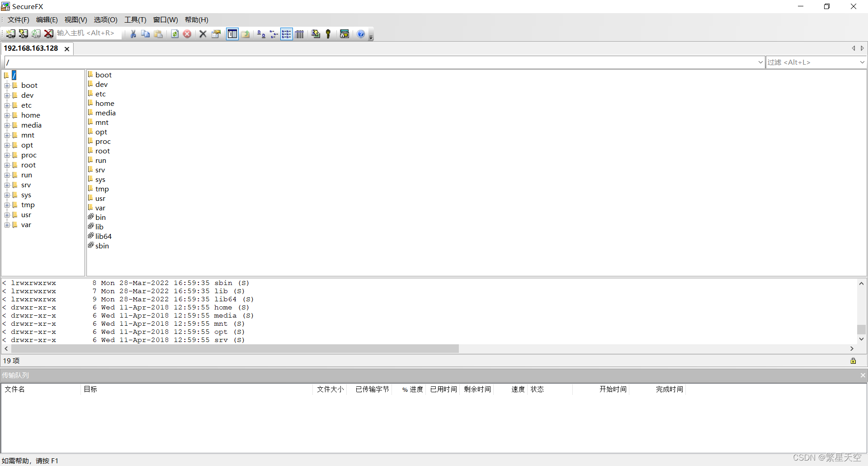
Task: Open the toolbar overflow options arrow
Action: click(371, 37)
